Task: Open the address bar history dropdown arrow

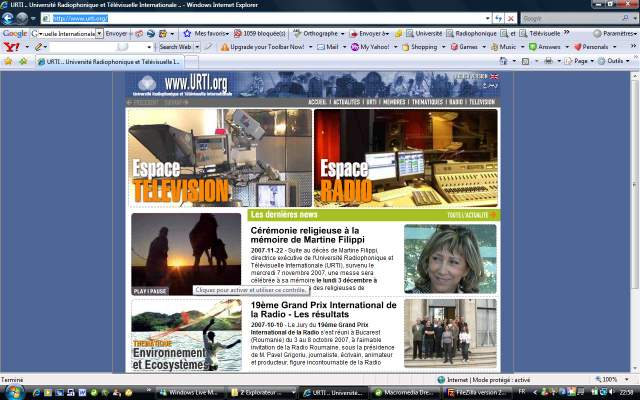Action: click(488, 18)
